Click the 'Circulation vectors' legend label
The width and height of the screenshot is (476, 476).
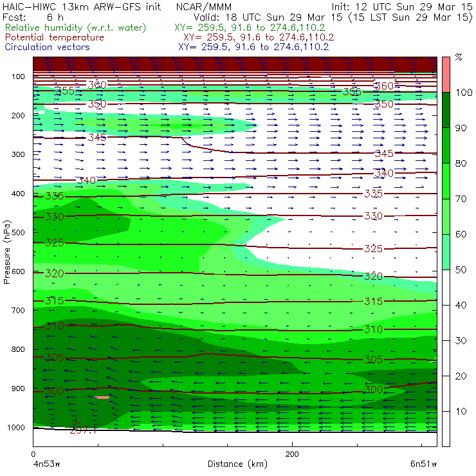47,47
